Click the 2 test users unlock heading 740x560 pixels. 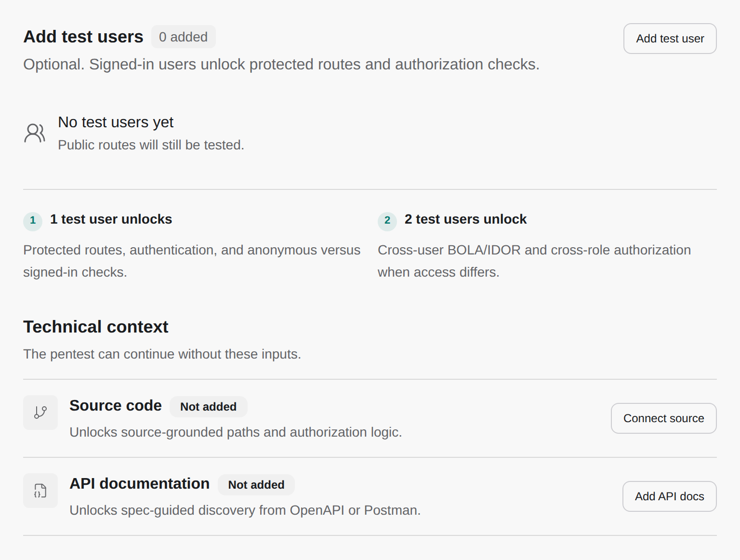pos(465,219)
